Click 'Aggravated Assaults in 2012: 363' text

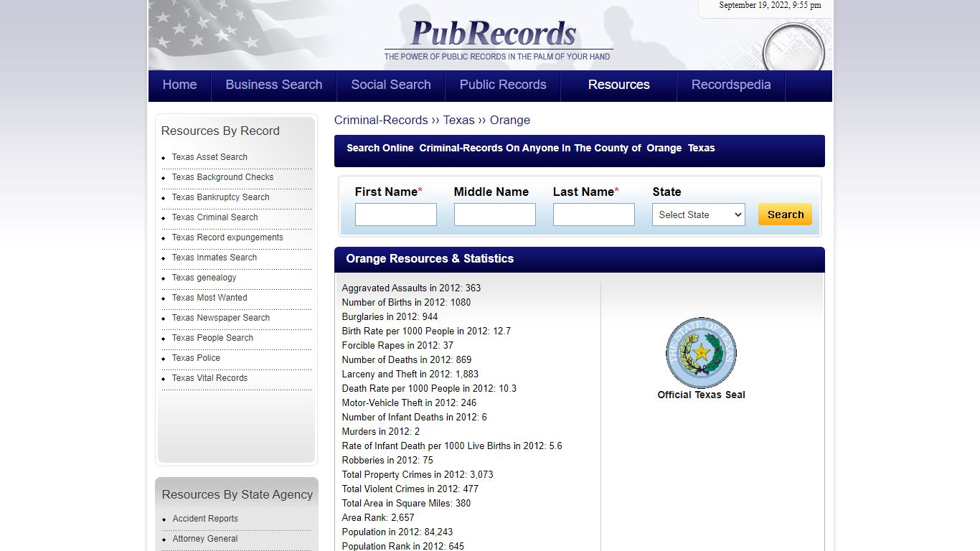click(x=411, y=288)
